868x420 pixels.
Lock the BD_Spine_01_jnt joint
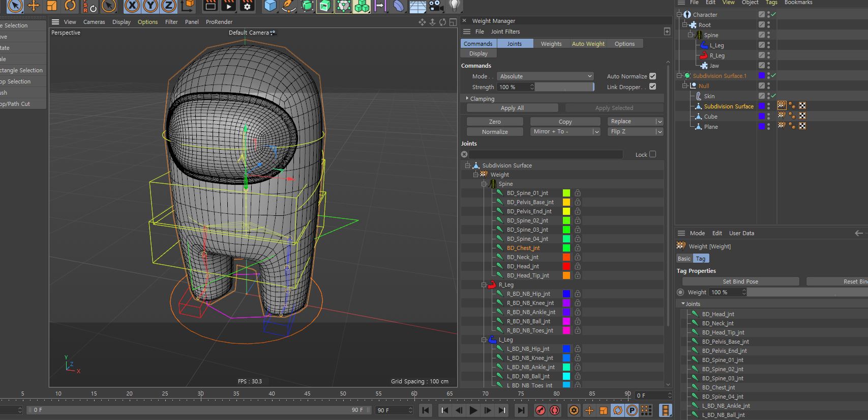[578, 193]
